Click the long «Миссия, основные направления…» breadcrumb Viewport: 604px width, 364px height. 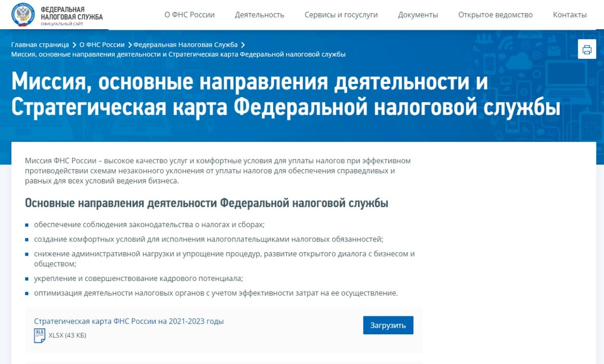point(178,54)
